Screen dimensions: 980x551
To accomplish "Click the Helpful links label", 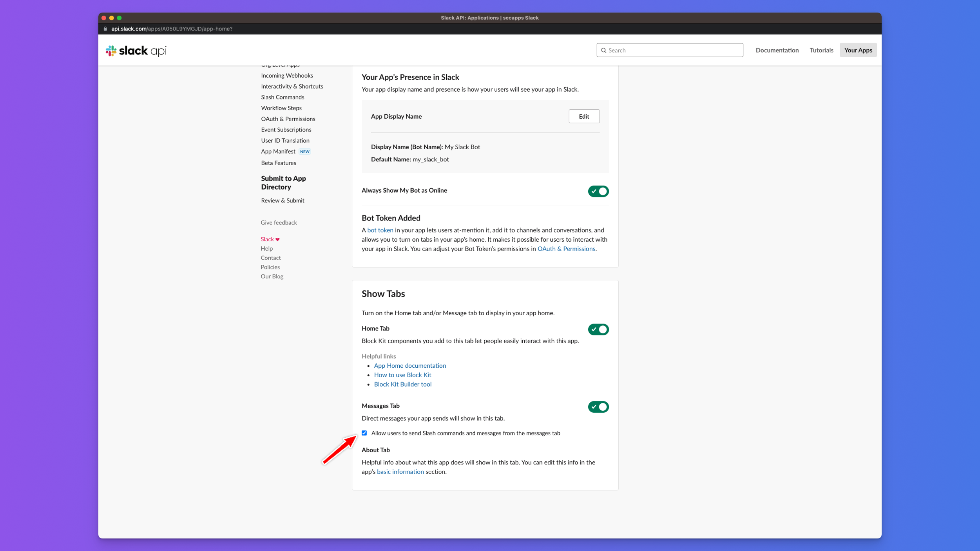I will 379,356.
